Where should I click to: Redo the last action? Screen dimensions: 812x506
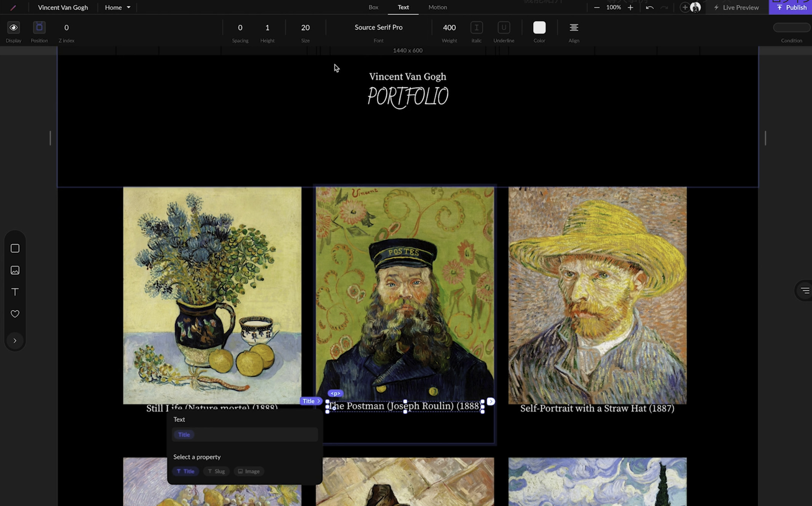point(664,8)
